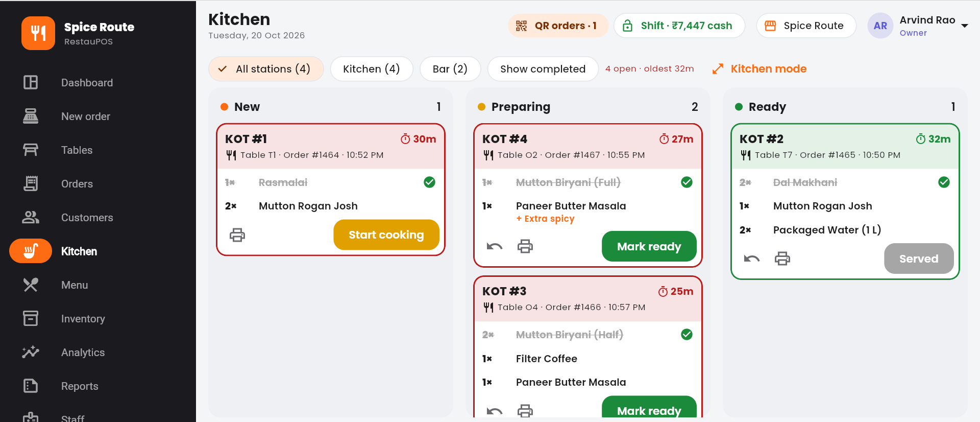Filter by Bar (2) station

click(x=450, y=69)
